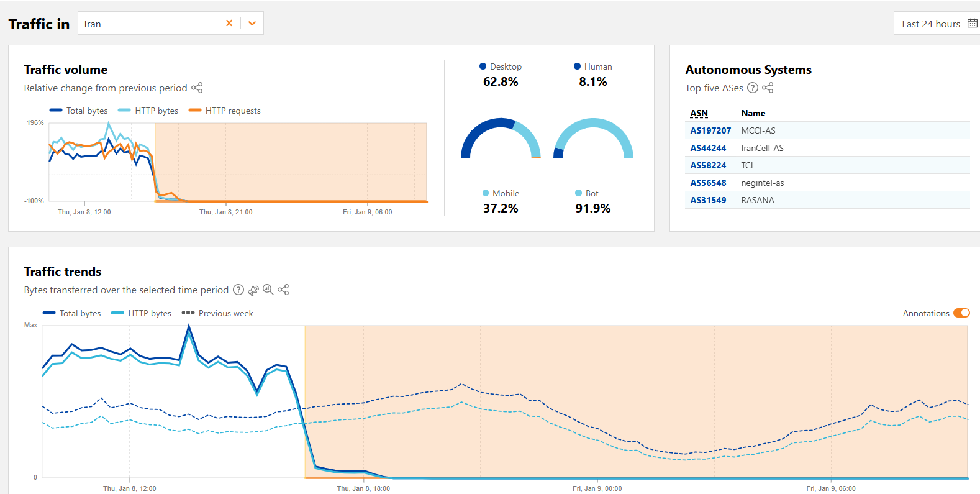980x494 pixels.
Task: Open the AS197207 link
Action: (x=710, y=130)
